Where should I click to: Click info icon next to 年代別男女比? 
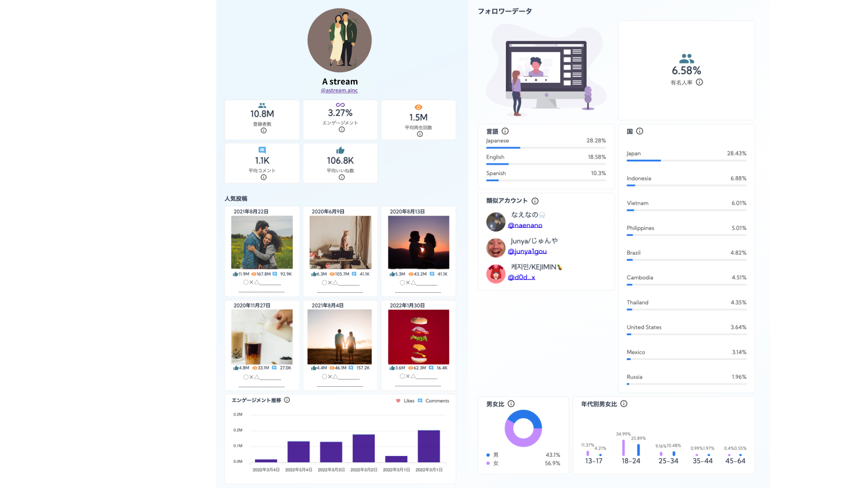(x=624, y=404)
